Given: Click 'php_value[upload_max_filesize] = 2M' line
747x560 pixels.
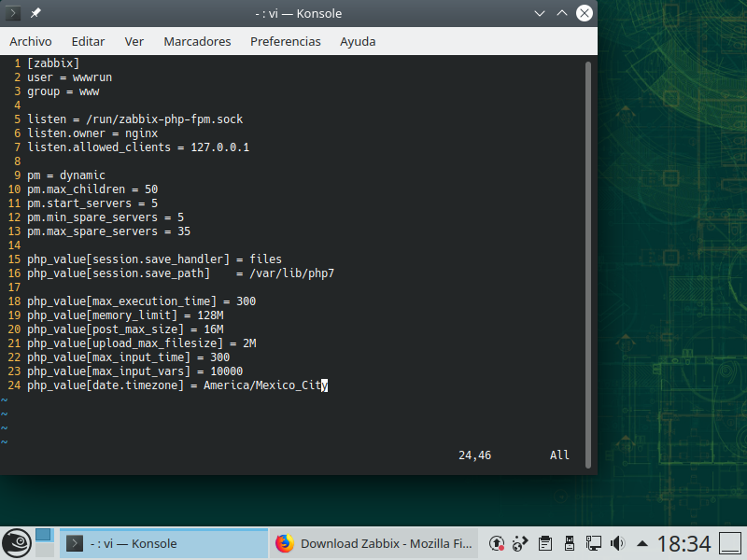Looking at the screenshot, I should tap(142, 343).
